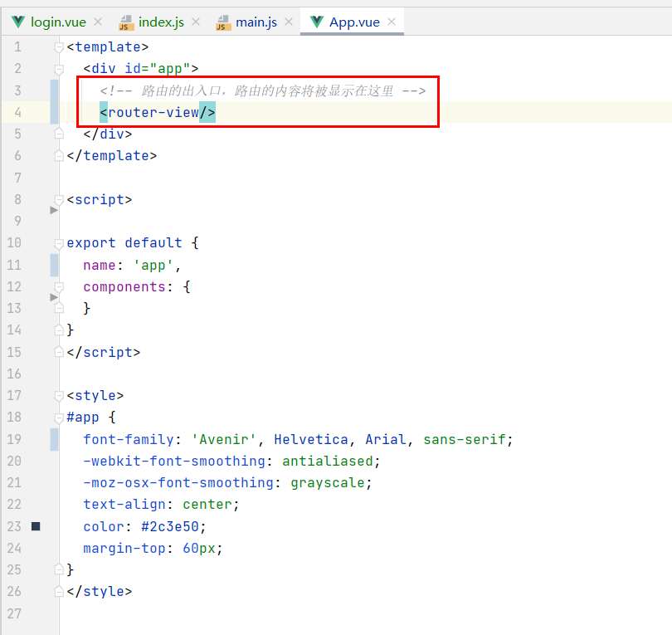Image resolution: width=672 pixels, height=635 pixels.
Task: Click the JS file icon on index.js tab
Action: 126,22
